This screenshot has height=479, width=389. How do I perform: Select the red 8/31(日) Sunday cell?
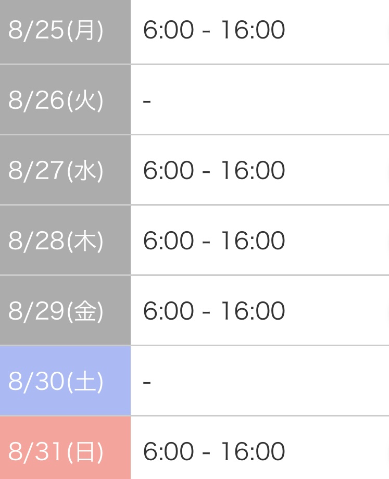pyautogui.click(x=65, y=448)
